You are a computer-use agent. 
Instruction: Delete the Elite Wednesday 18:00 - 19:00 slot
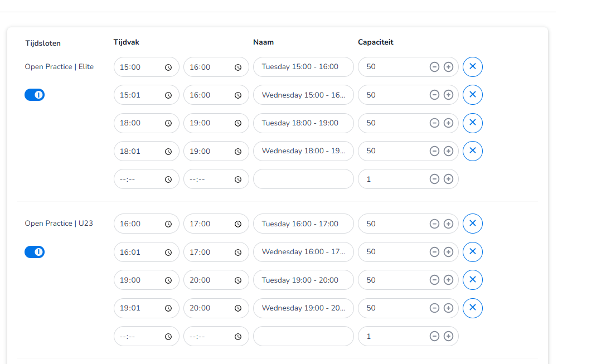(472, 151)
